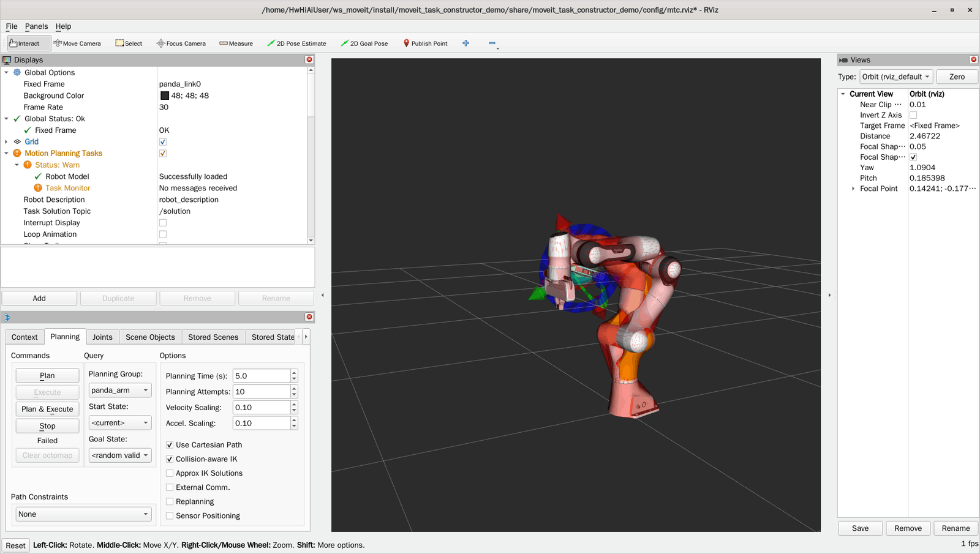Click the Robot Model checkmark icon
This screenshot has width=980, height=554.
pos(38,176)
